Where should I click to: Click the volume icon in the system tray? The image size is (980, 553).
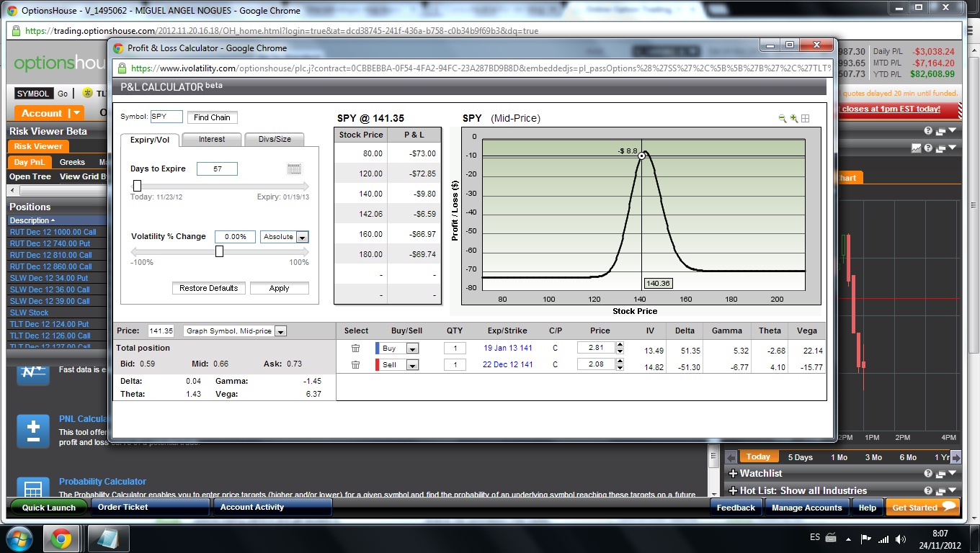[901, 539]
